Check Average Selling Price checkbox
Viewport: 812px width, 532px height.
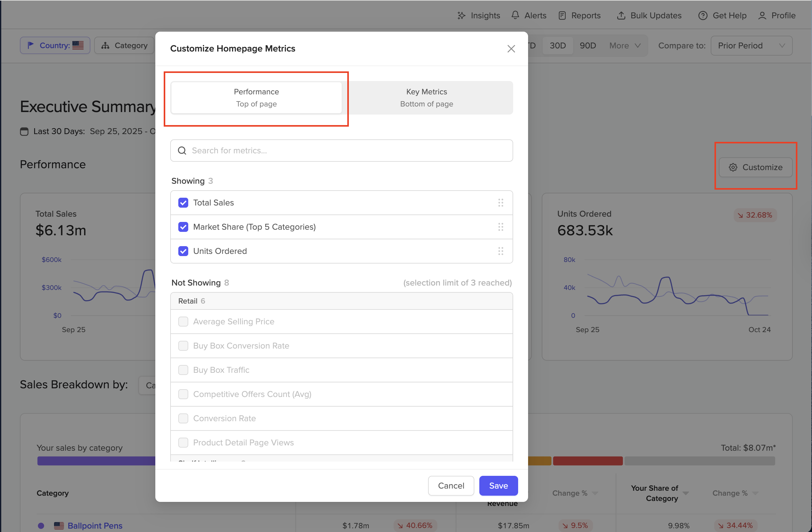point(183,321)
